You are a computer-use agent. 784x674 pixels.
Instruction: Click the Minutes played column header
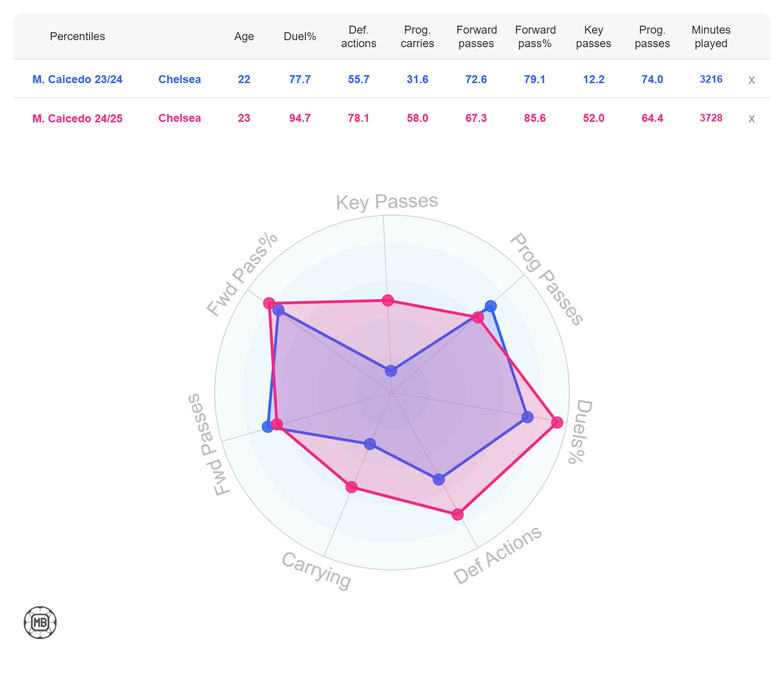pos(711,37)
